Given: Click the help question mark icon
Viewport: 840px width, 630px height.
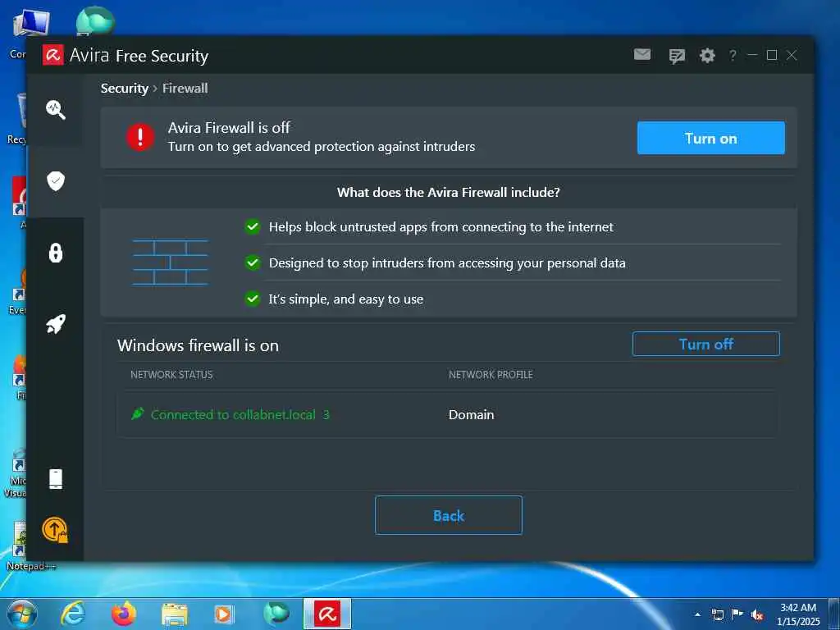Looking at the screenshot, I should (x=733, y=55).
